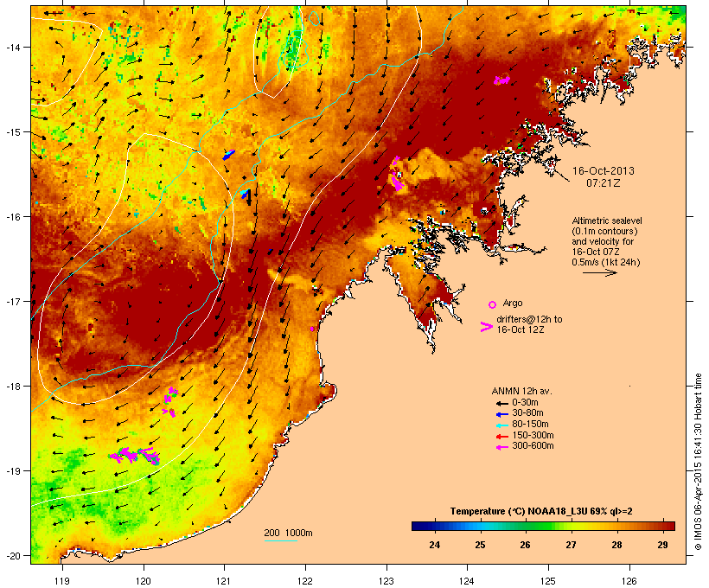Click the '30-80m' depth label
Screen dimensions: 709x588
coord(527,413)
